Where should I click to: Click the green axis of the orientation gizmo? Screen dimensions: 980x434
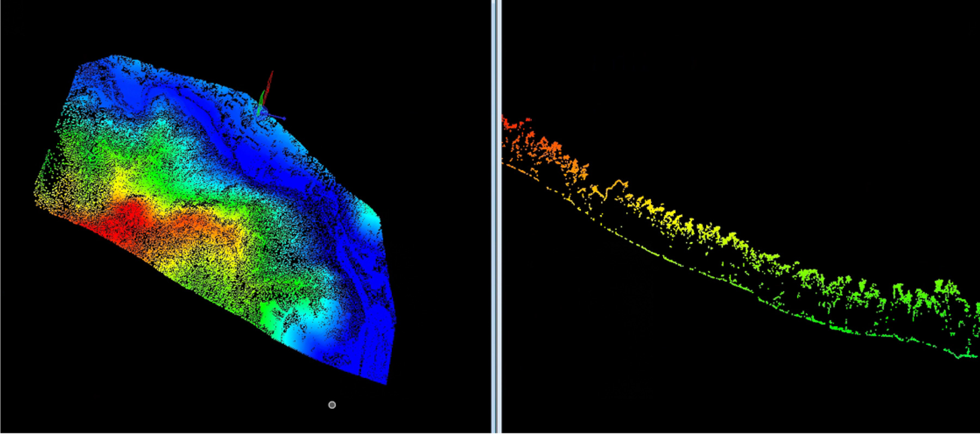pos(262,100)
